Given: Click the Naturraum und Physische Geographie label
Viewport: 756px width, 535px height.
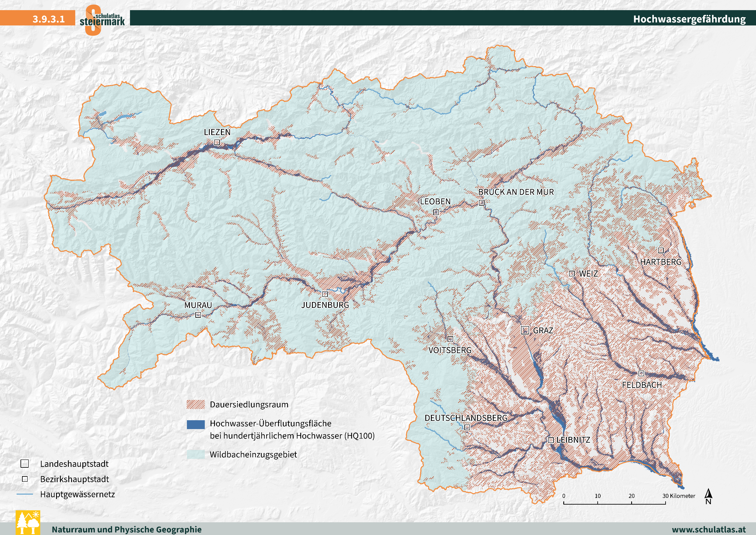Looking at the screenshot, I should tap(127, 529).
